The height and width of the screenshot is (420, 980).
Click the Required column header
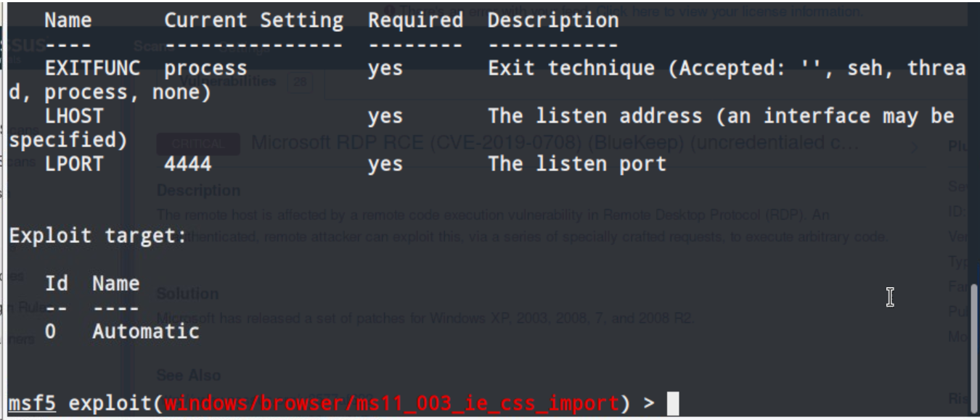[x=415, y=22]
